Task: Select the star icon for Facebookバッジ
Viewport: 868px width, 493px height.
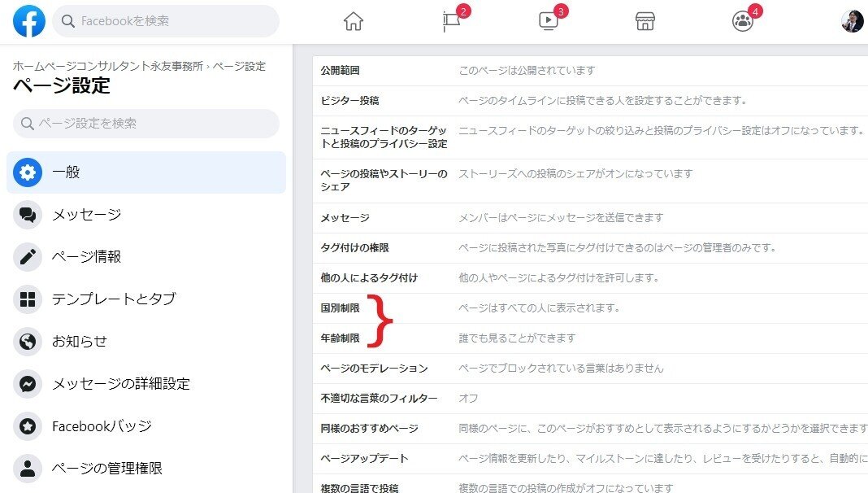Action: pos(28,425)
